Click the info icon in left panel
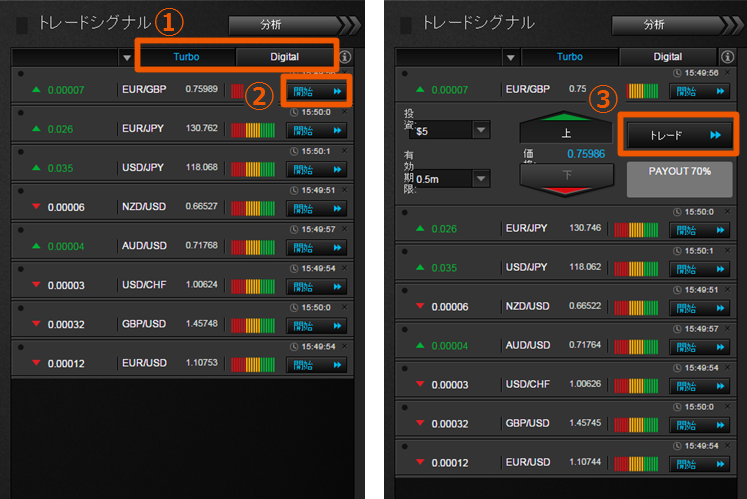The image size is (747, 499). tap(345, 57)
